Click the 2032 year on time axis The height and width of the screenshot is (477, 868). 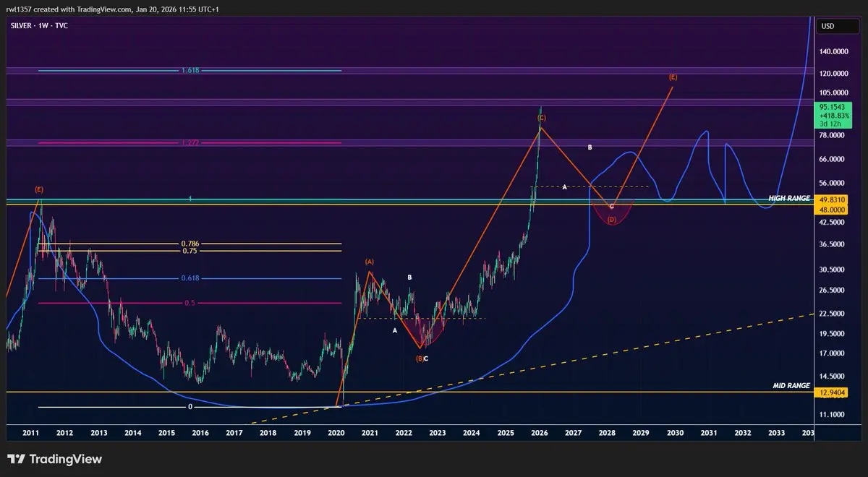742,433
